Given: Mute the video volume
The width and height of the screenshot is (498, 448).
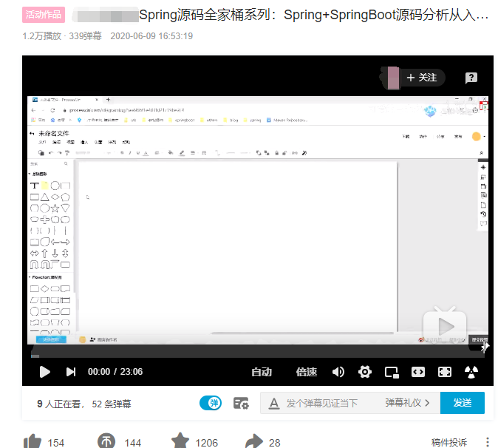Looking at the screenshot, I should point(338,372).
